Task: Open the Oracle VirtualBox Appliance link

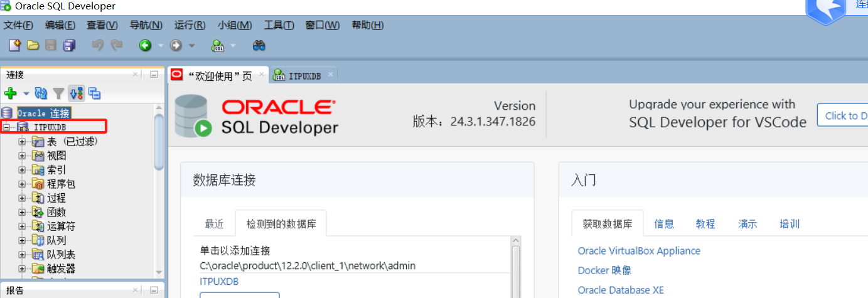Action: click(x=639, y=251)
